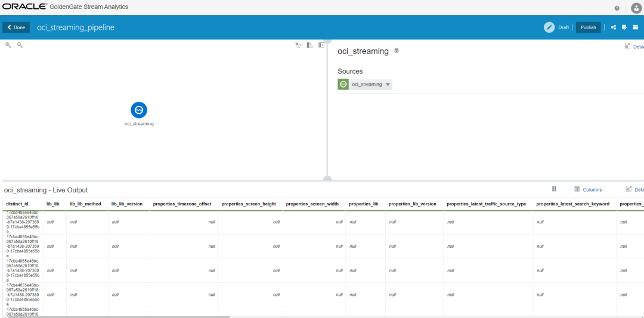Click the properties_lib column header

point(364,204)
